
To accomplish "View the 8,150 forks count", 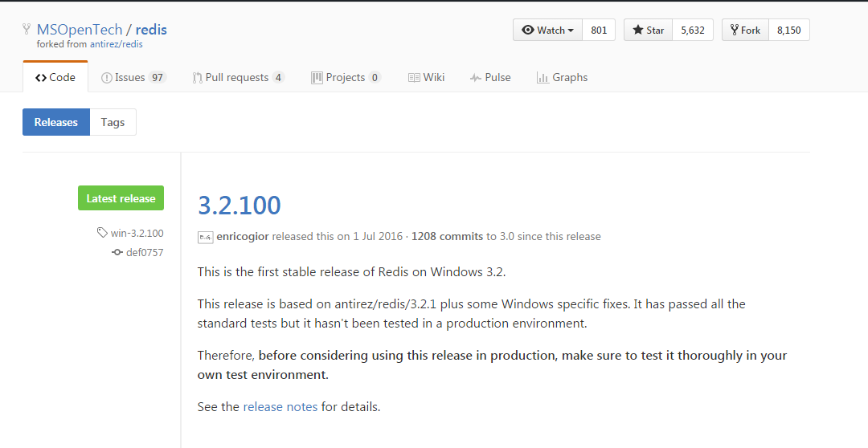I will pyautogui.click(x=789, y=30).
